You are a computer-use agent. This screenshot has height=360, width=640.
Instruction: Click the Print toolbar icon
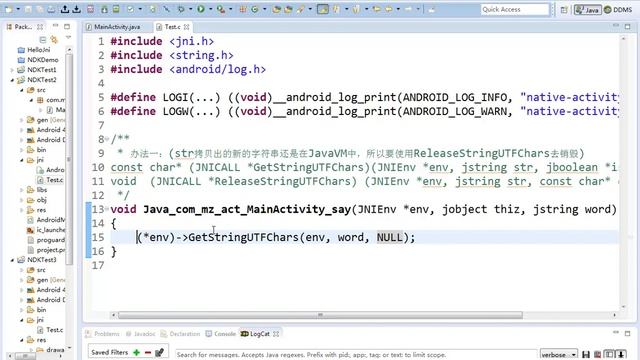click(x=51, y=9)
